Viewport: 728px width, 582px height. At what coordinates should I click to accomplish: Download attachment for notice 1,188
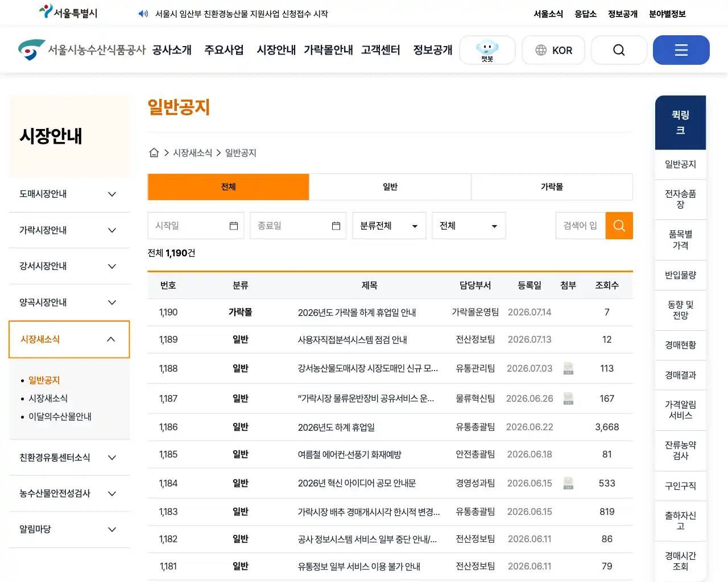click(x=568, y=368)
